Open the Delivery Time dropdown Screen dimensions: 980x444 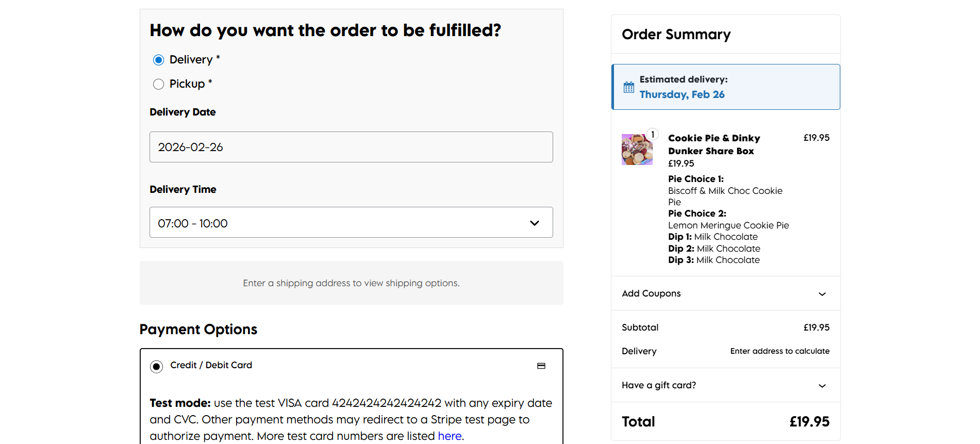tap(351, 222)
